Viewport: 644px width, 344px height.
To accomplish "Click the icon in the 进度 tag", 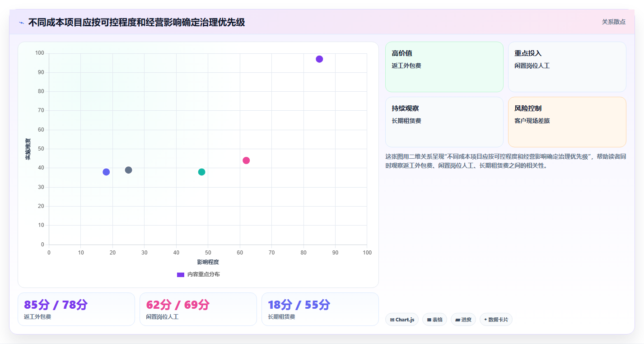I will [457, 320].
